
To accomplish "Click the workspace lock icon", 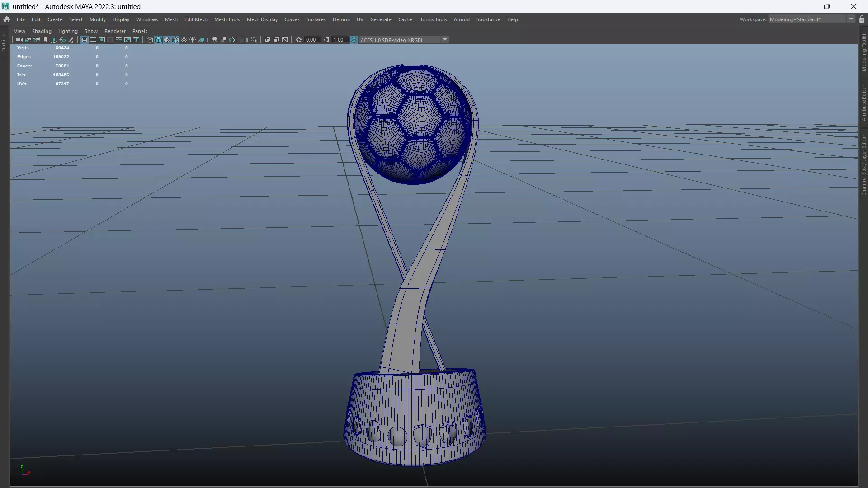I will tap(862, 19).
